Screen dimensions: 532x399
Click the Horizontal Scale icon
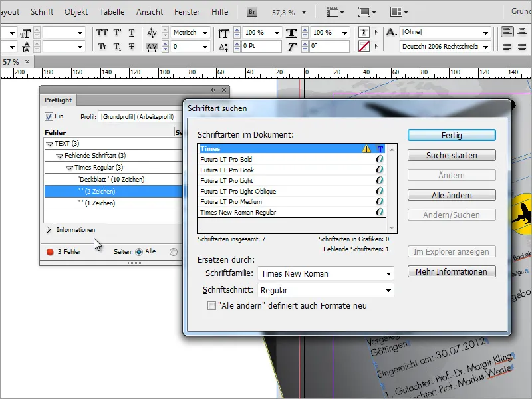coord(291,33)
